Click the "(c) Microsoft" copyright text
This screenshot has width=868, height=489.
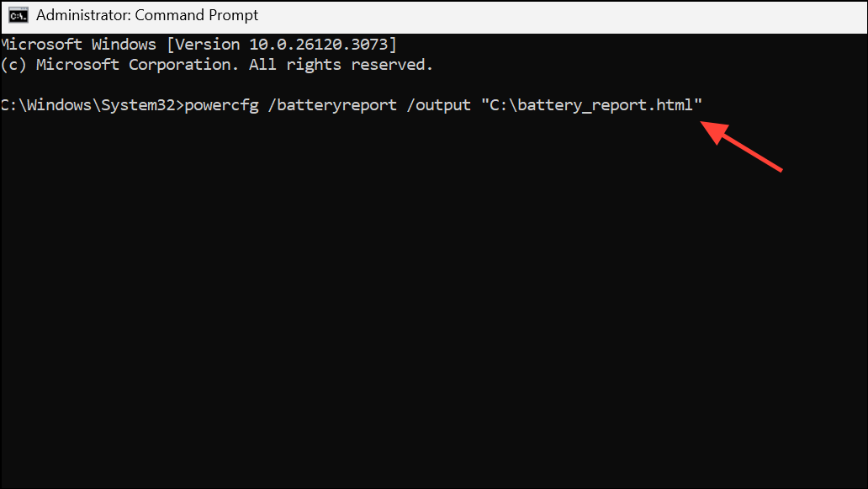coord(60,65)
